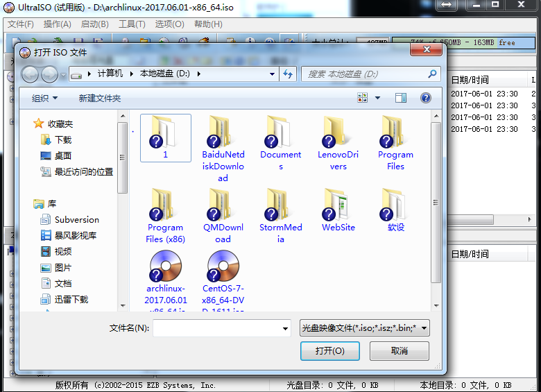
Task: Click UltraISO horizontal scrollbar right arrow
Action: [x=530, y=219]
